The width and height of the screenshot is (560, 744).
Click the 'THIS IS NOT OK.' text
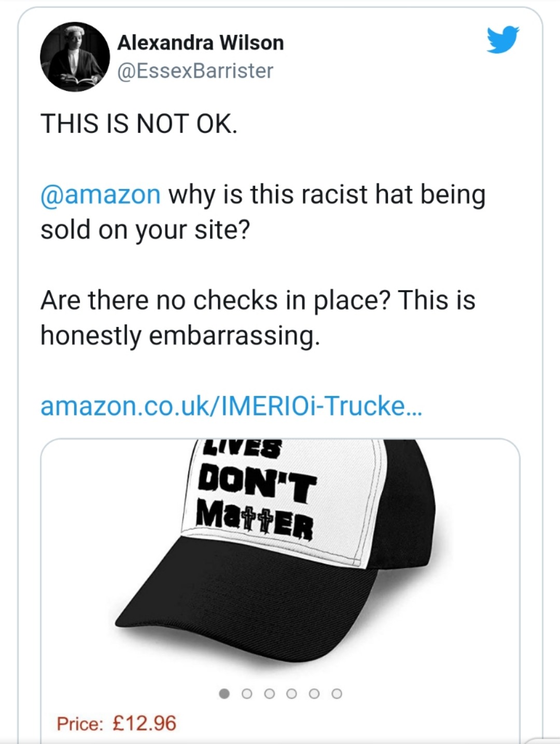coord(139,124)
